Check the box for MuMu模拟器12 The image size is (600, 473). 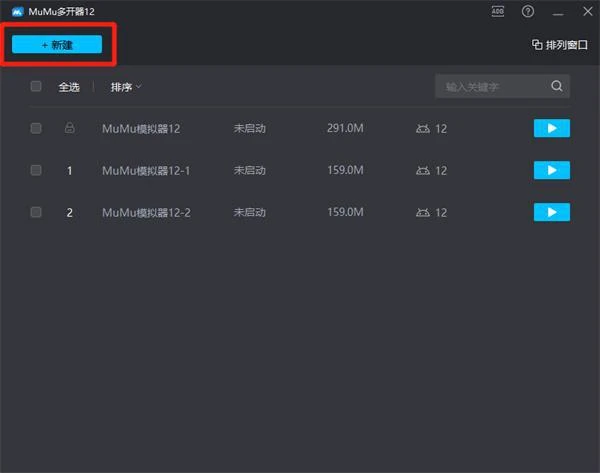point(36,128)
